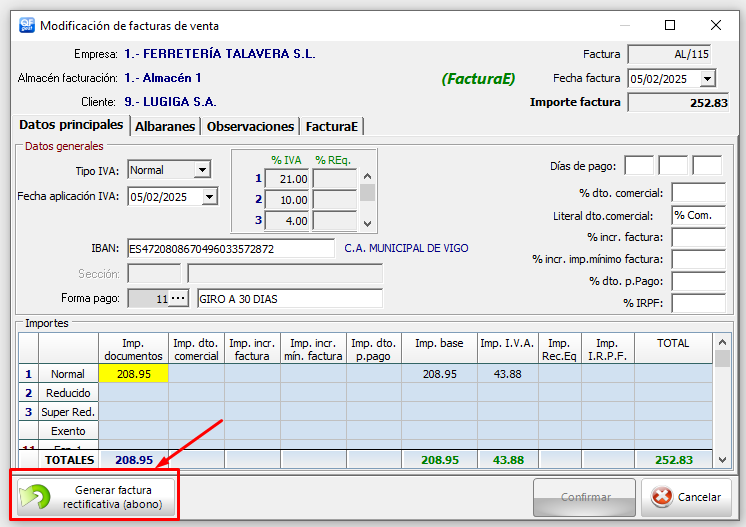
Task: Expand the Fecha factura date dropdown
Action: 707,78
